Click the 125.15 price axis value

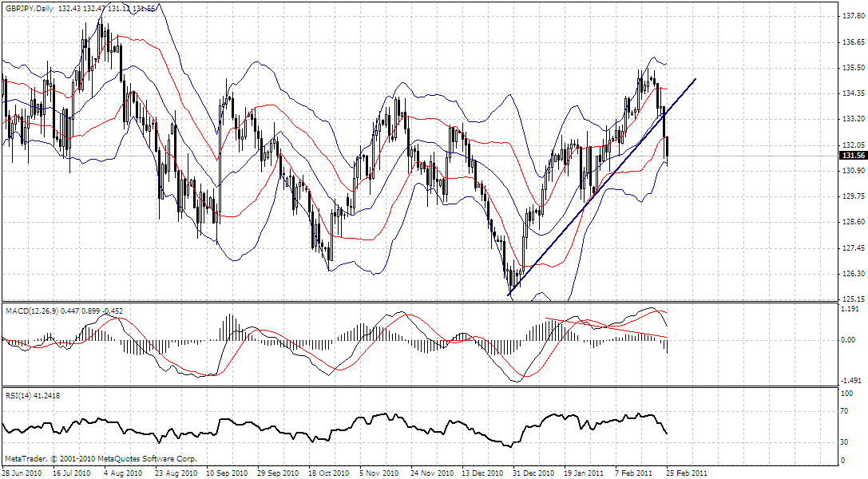(x=853, y=299)
